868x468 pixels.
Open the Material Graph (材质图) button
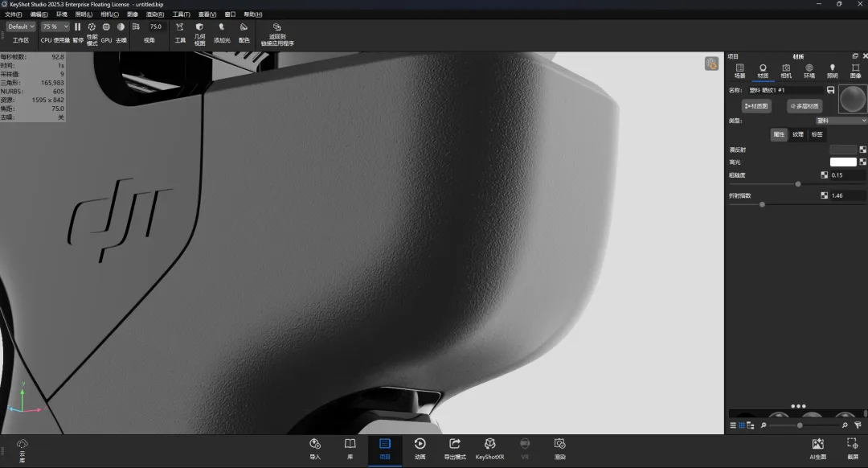click(x=756, y=106)
